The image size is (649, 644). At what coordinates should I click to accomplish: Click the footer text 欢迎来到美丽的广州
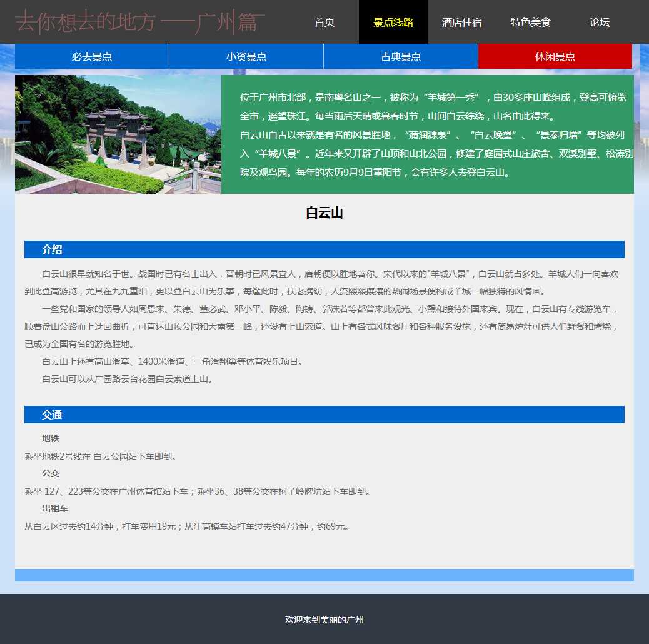click(x=324, y=620)
